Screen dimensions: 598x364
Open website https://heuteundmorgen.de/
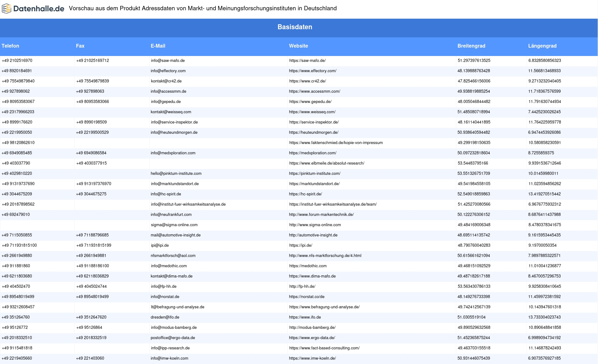click(314, 133)
